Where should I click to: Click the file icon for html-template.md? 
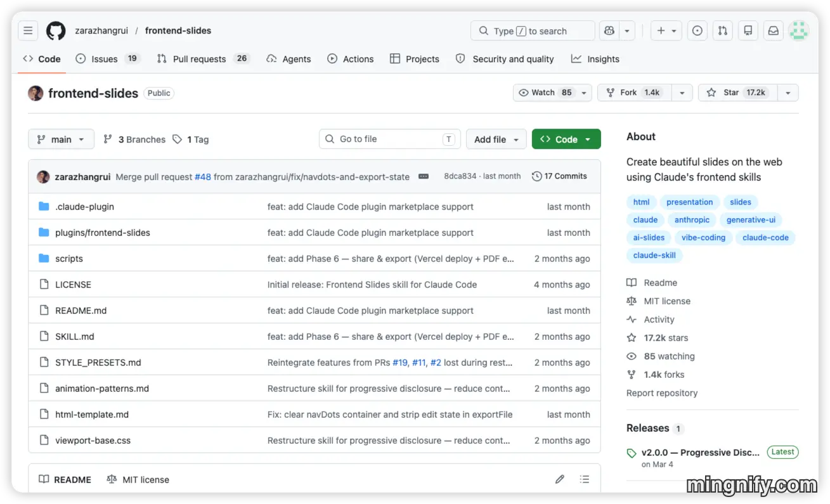coord(44,415)
